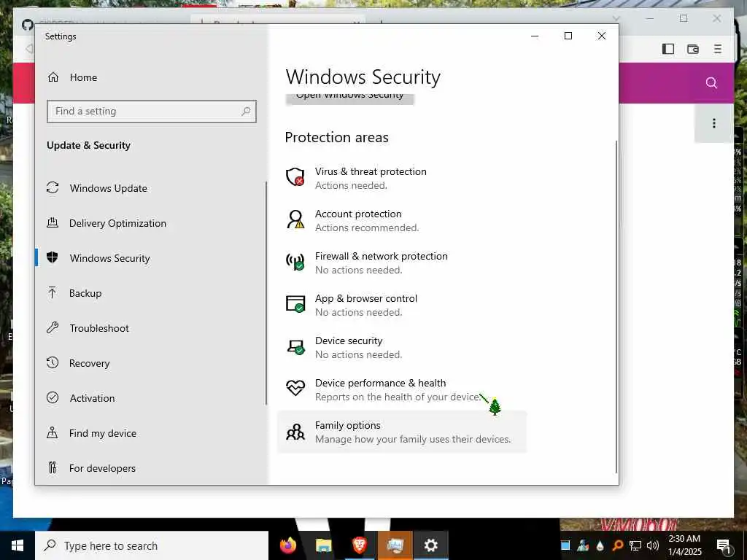Open the Brave wallet icon in browser
This screenshot has height=560, width=747.
693,49
